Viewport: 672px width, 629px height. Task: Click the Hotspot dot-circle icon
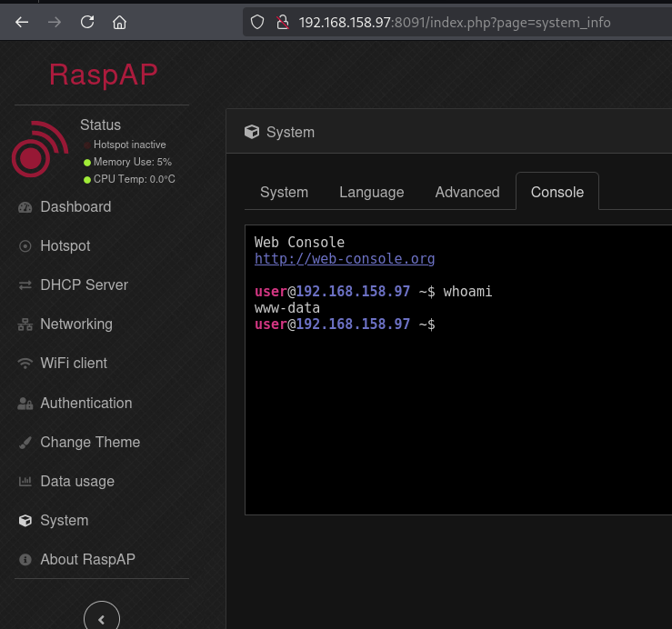coord(25,246)
